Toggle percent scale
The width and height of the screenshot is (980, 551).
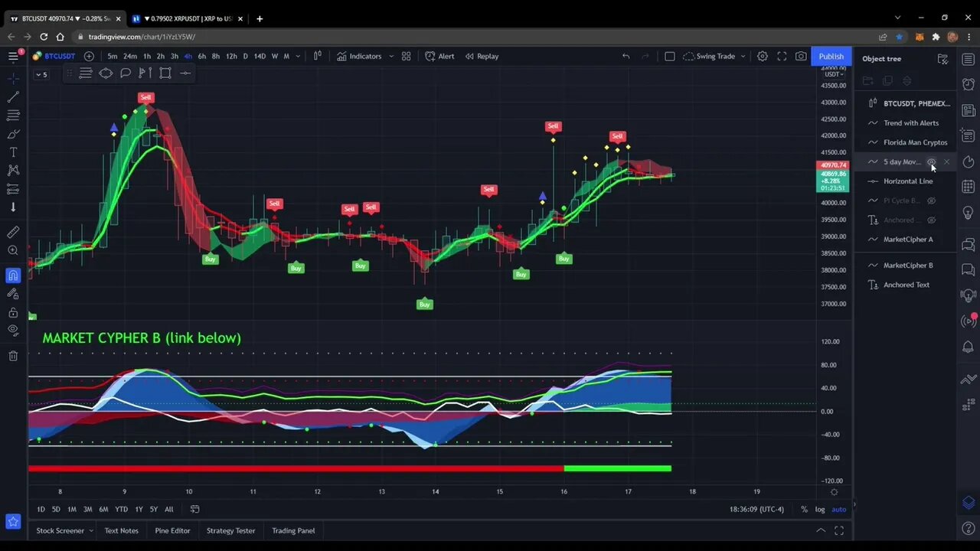(x=804, y=509)
